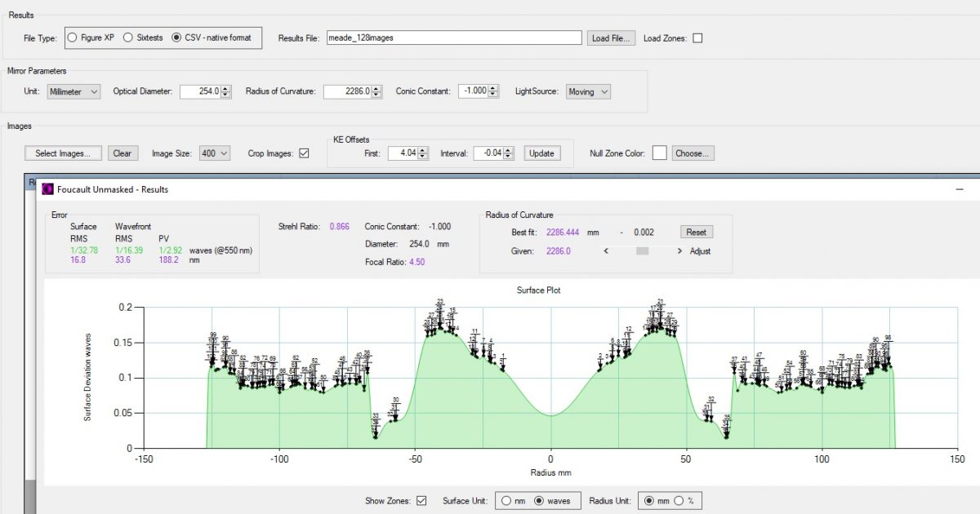Click the Null Zone Color swatch

click(659, 153)
